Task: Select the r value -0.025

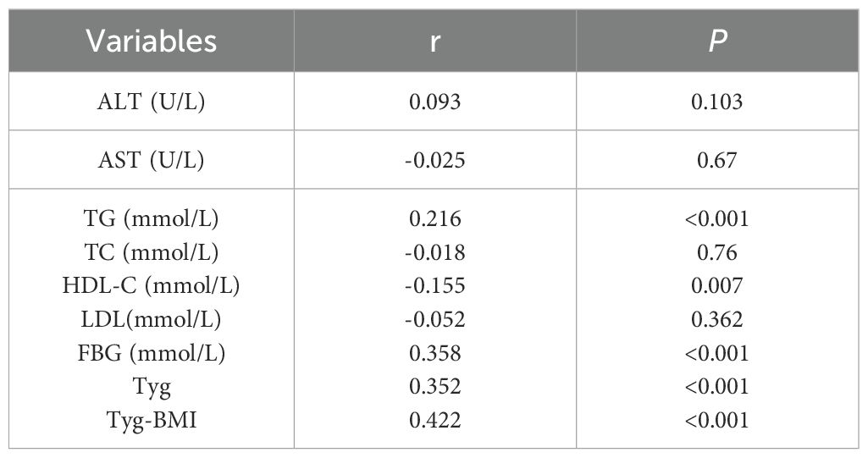Action: [x=435, y=160]
